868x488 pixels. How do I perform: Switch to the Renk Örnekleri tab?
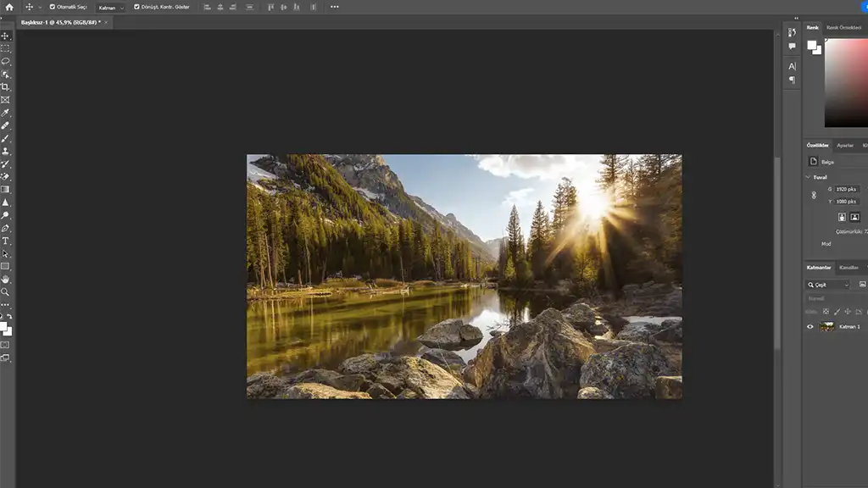(843, 28)
